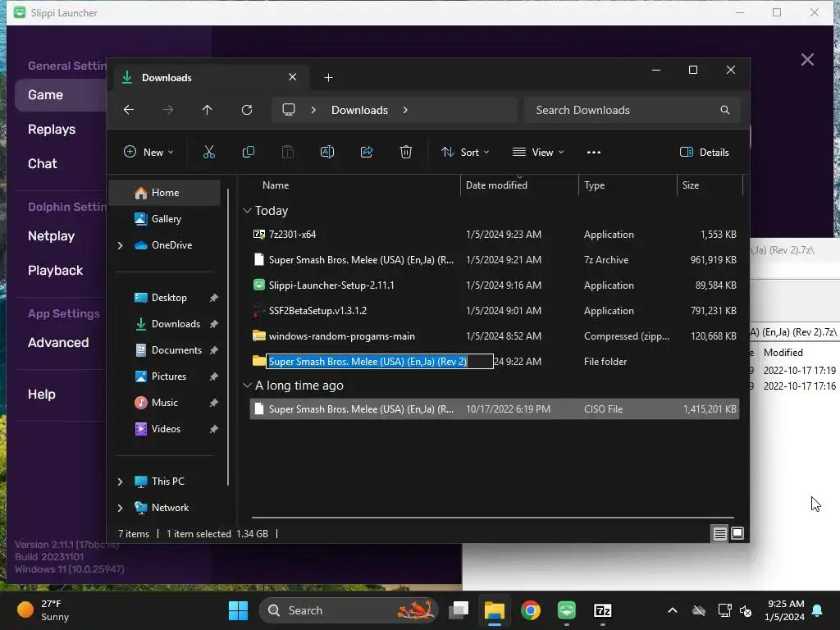
Task: Click the Copy icon in Explorer toolbar
Action: tap(249, 152)
